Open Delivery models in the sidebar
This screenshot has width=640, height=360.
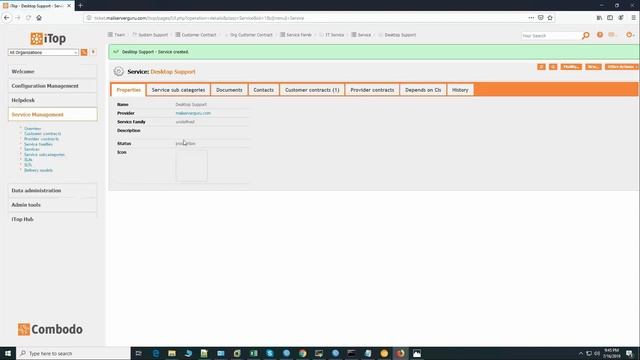tap(38, 170)
